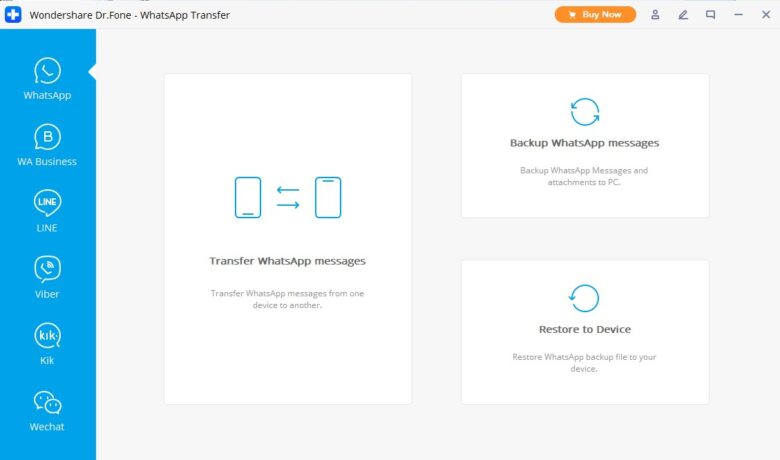Open Transfer WhatsApp messages option
The image size is (780, 460).
pos(287,261)
